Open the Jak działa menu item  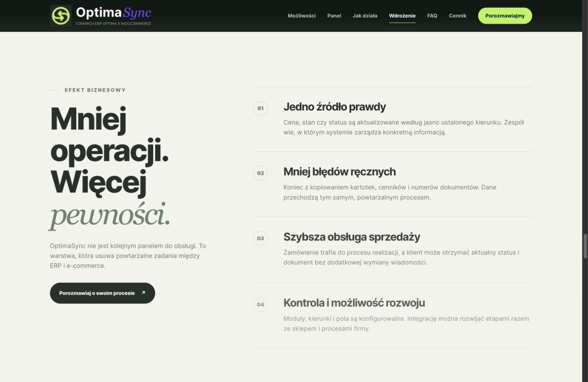365,16
